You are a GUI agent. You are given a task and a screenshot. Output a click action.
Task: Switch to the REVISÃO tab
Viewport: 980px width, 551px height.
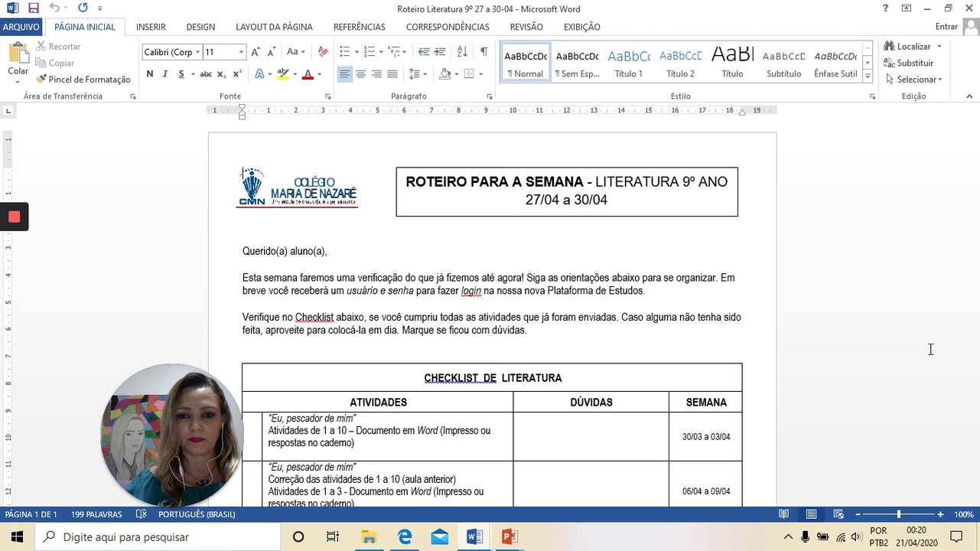(x=526, y=27)
